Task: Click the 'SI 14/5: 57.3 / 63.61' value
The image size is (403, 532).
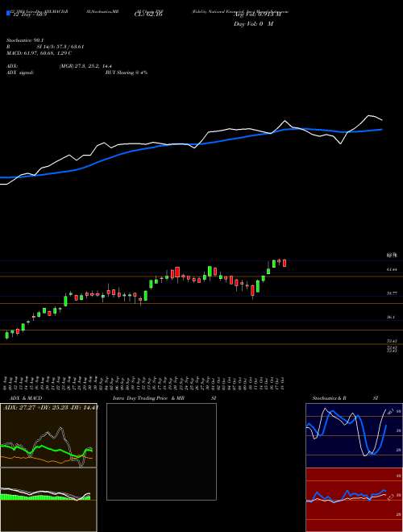Action: (60, 47)
